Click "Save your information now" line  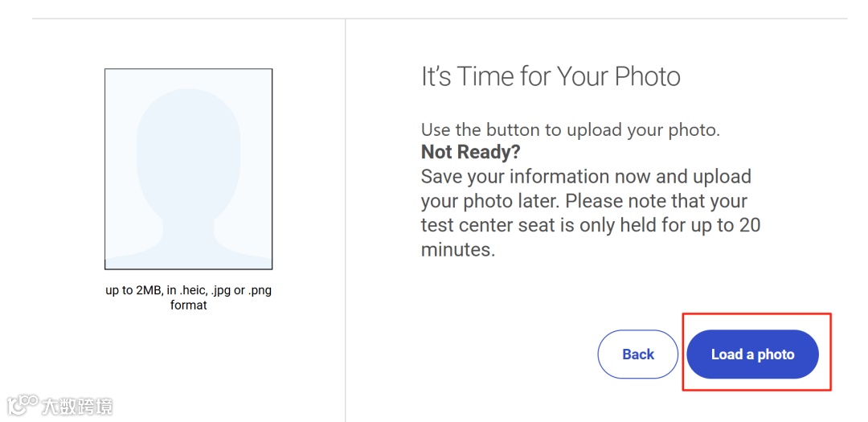pos(586,177)
